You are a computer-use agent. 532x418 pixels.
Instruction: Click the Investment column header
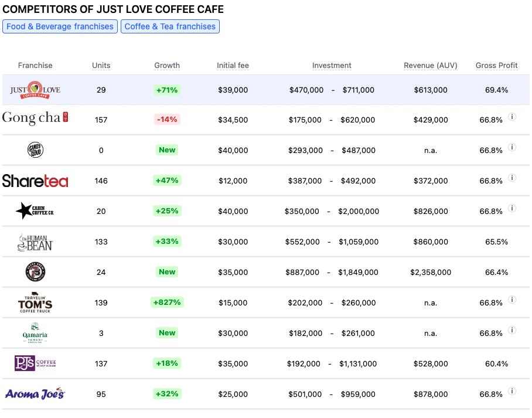pos(332,65)
